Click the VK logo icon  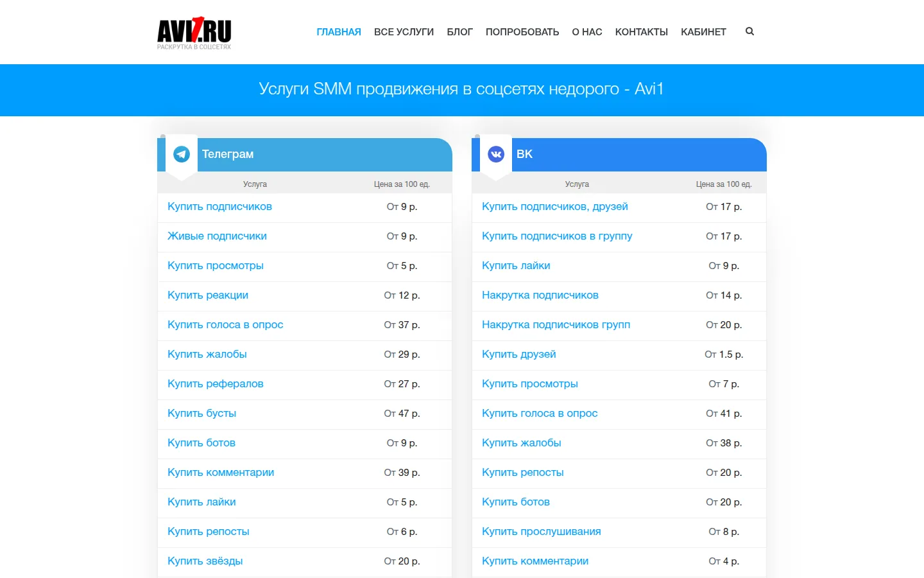pos(496,154)
